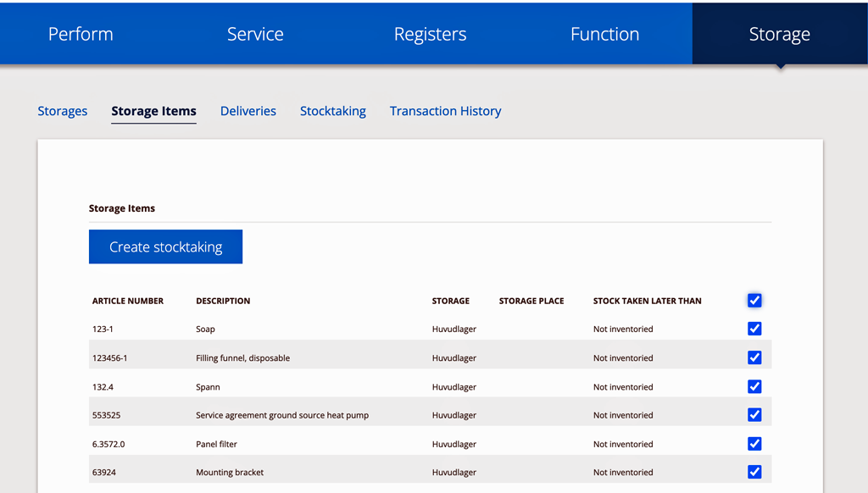Screen dimensions: 868x493
Task: Click Huvudlager in the Panel filter row
Action: 454,444
